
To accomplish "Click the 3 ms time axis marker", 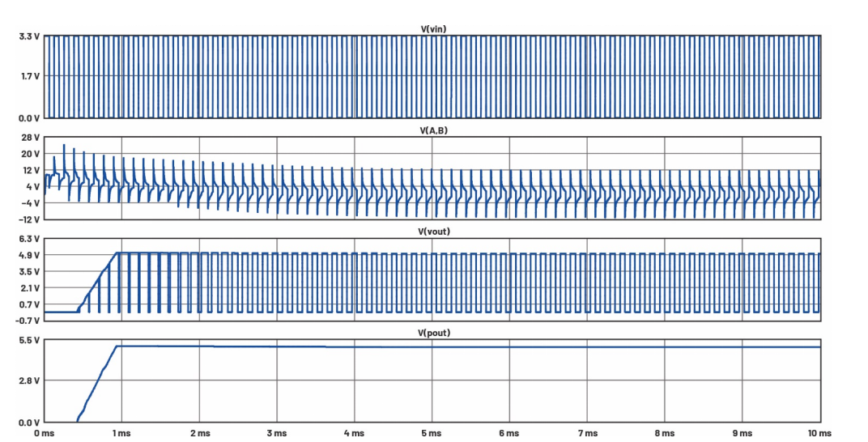I will (x=277, y=434).
